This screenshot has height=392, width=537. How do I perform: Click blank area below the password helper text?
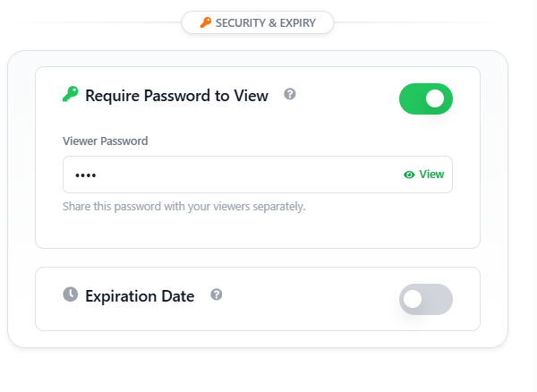258,231
